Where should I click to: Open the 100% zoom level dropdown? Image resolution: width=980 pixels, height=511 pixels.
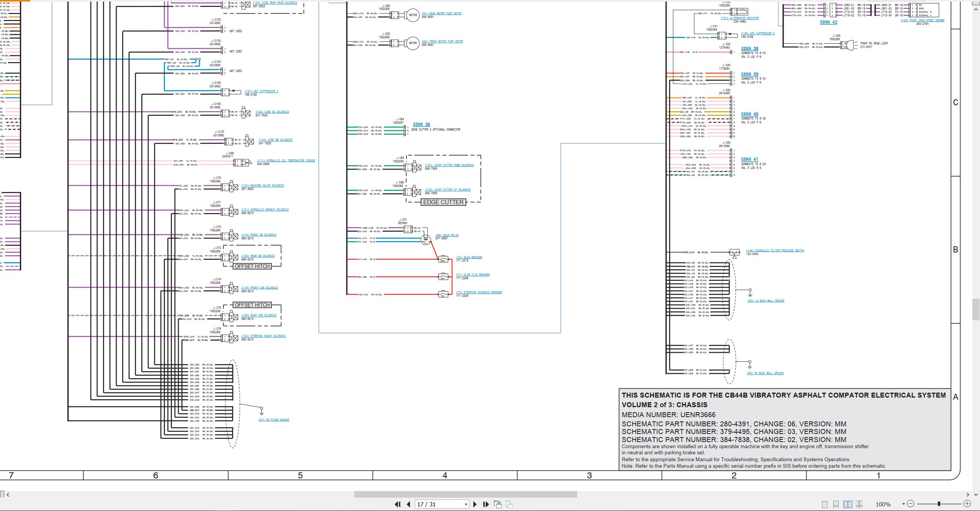[x=903, y=504]
